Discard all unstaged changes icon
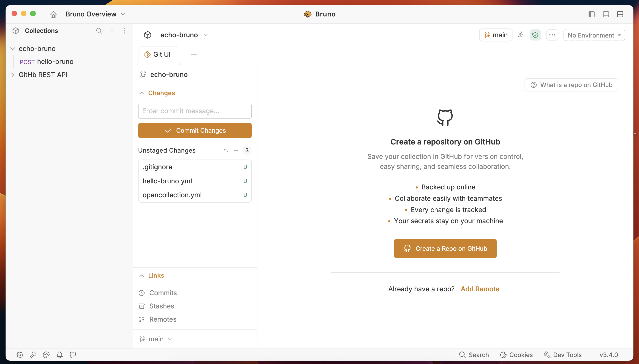Screen dimensions: 639x364 click(226, 151)
